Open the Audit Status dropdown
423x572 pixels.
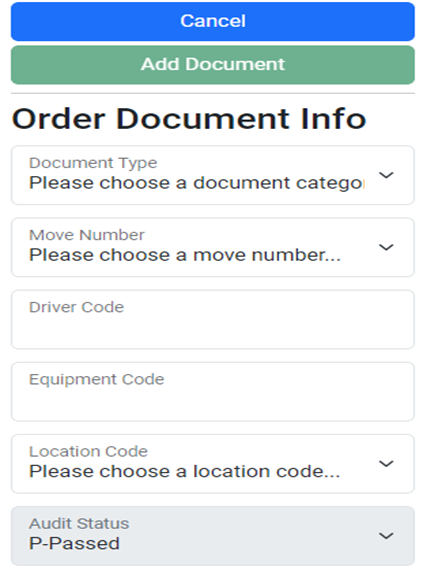[213, 536]
